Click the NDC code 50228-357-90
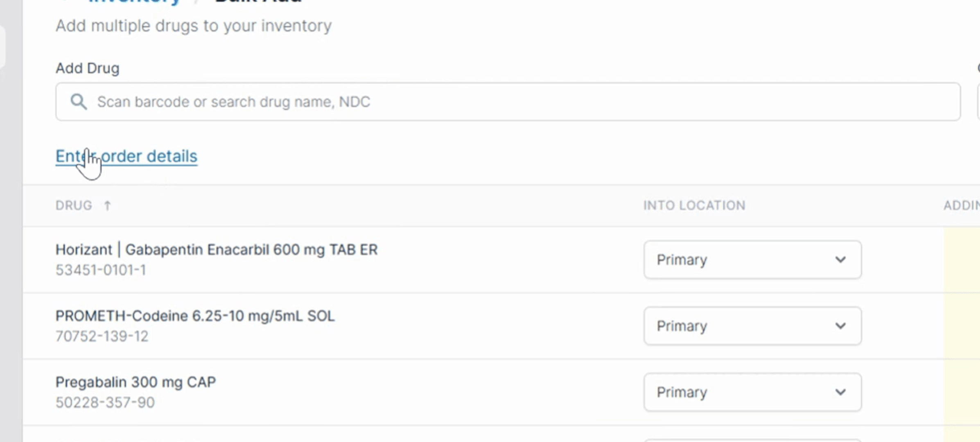This screenshot has height=442, width=980. coord(105,402)
